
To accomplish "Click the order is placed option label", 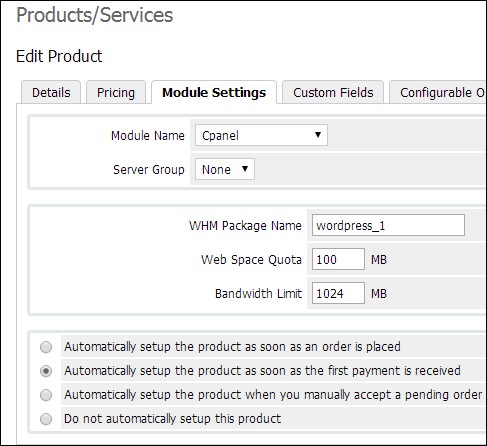I will click(x=232, y=347).
